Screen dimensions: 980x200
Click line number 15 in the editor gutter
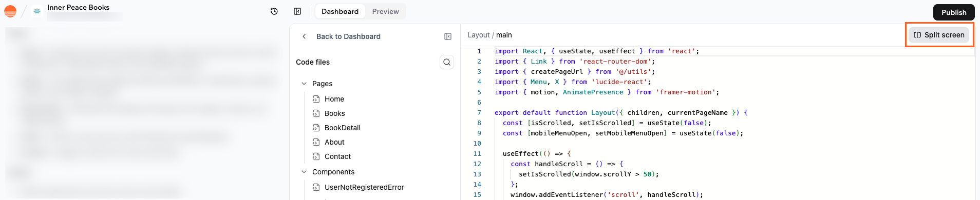477,195
